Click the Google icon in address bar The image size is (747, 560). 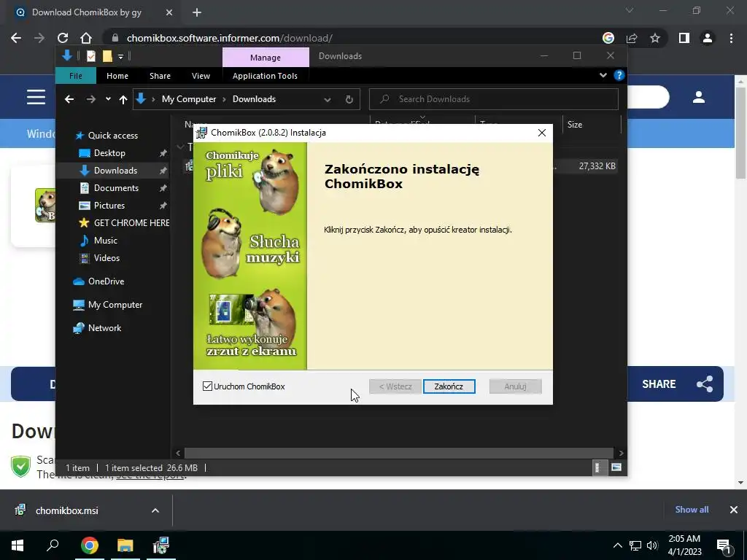click(x=608, y=38)
